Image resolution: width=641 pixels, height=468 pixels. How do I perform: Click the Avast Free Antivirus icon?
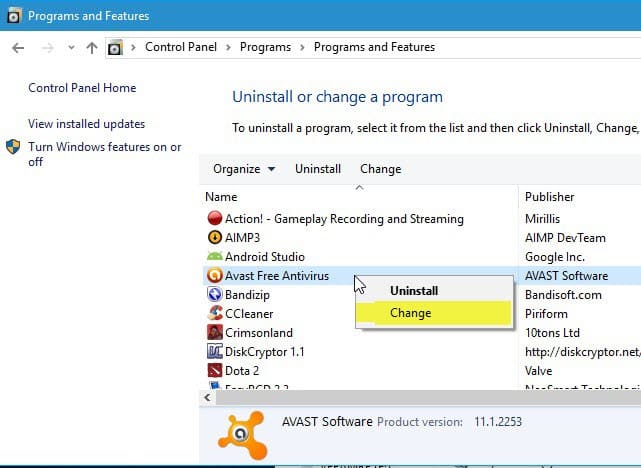click(215, 275)
